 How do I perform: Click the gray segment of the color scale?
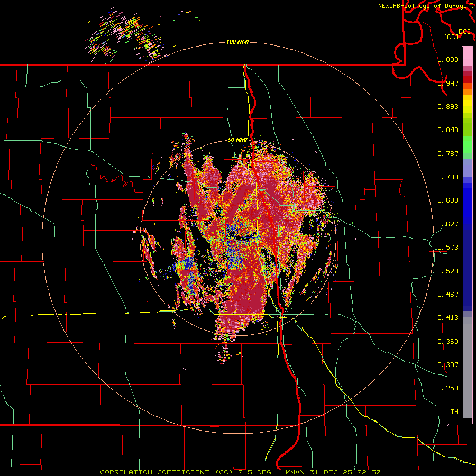point(467,368)
